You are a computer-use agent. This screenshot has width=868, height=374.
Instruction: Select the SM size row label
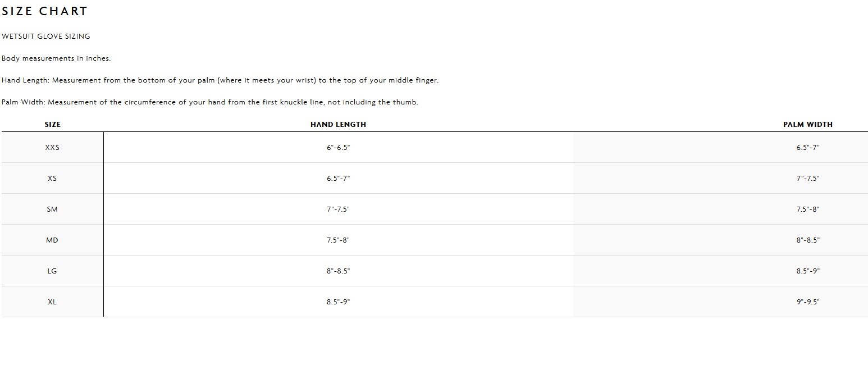tap(52, 209)
